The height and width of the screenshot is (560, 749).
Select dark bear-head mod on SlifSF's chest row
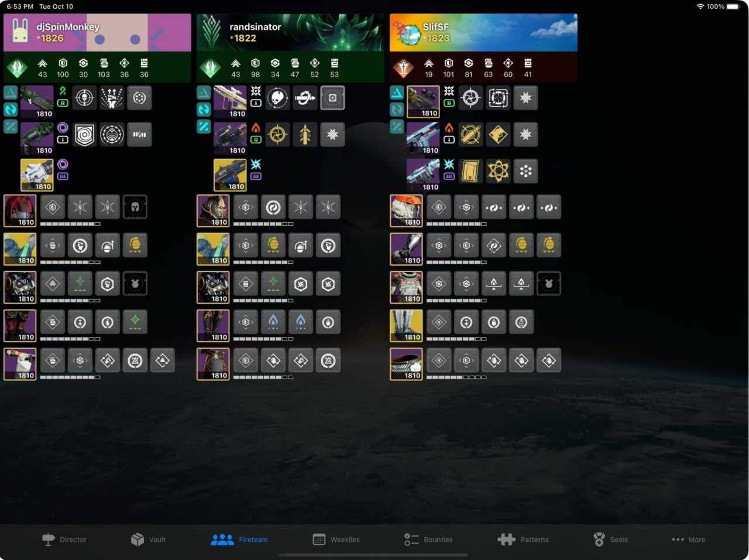(549, 284)
